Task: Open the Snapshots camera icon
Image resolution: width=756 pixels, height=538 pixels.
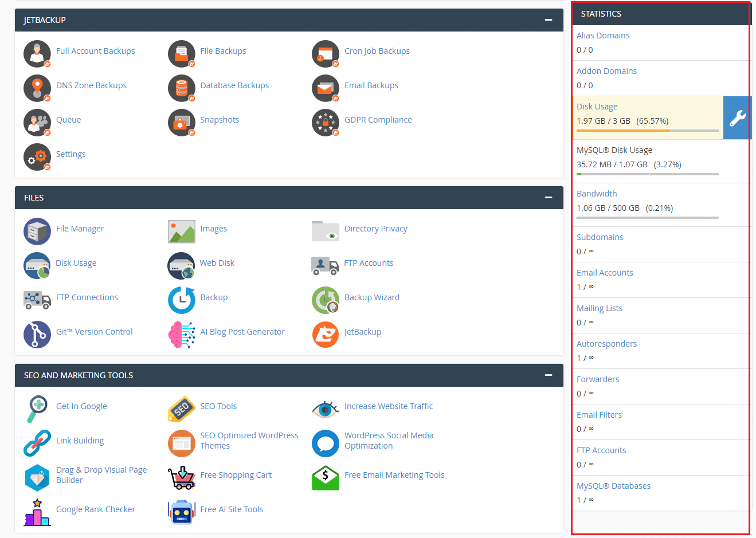Action: [x=181, y=123]
